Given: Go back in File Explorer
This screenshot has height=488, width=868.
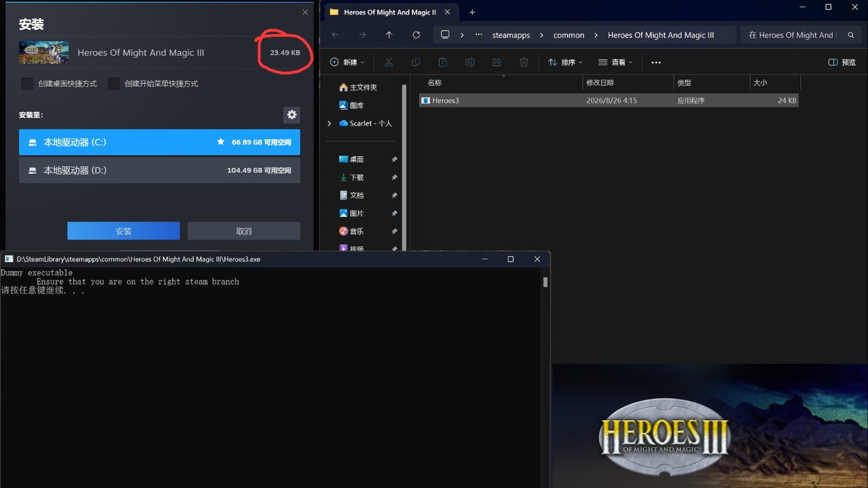Looking at the screenshot, I should [x=335, y=35].
